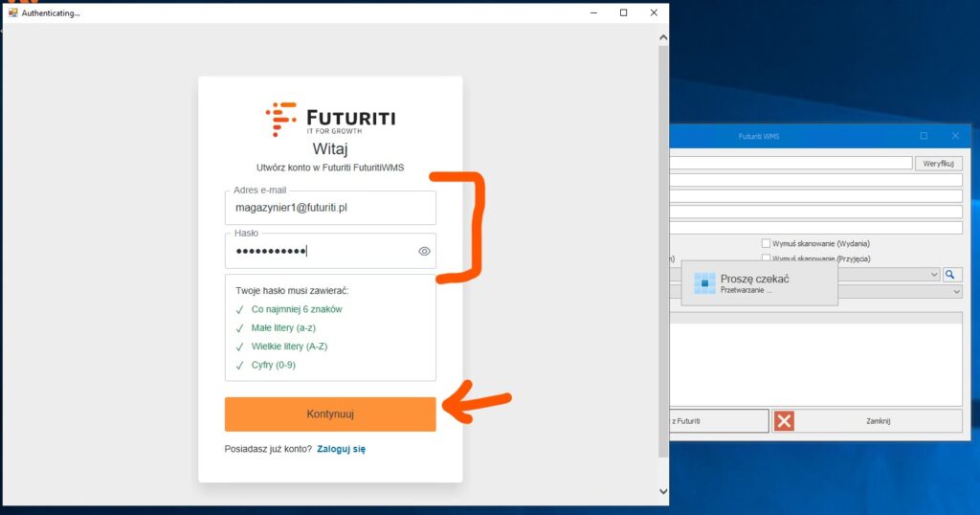
Task: Enable Wymuś skanowanie (Przyjęcia) checkbox
Action: (x=766, y=258)
